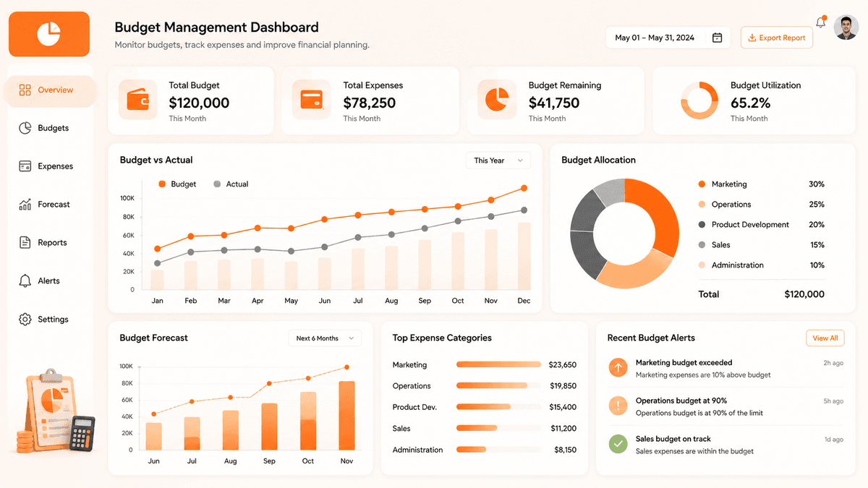Click the Overview grid icon in sidebar
868x488 pixels.
[25, 90]
